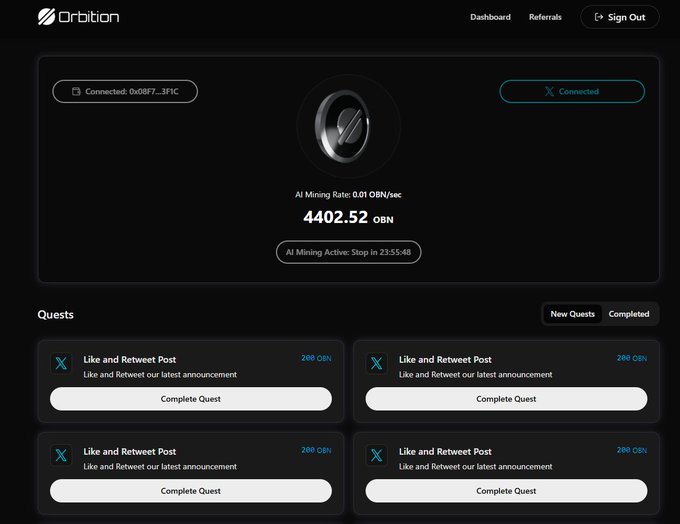Click X icon on bottom-left quest card
Image resolution: width=680 pixels, height=524 pixels.
61,455
